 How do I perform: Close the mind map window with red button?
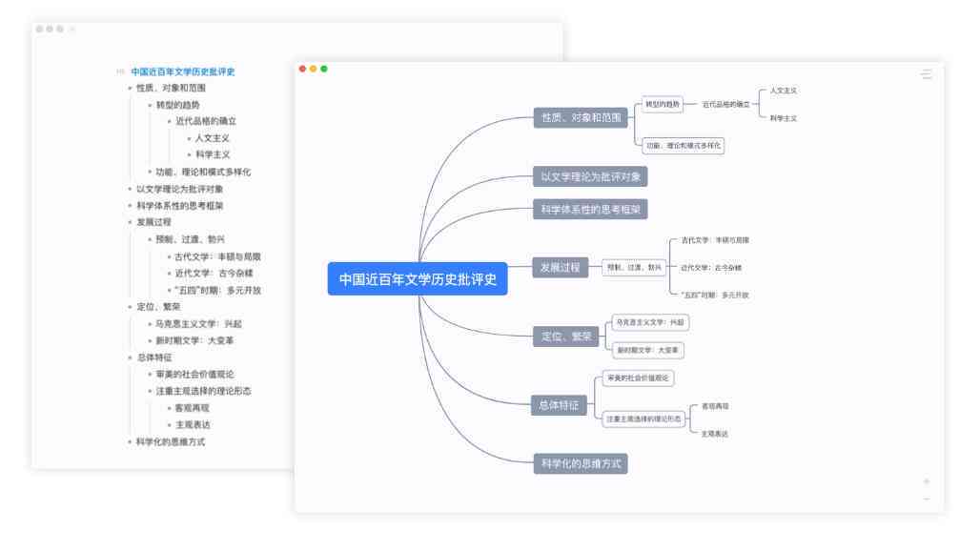point(302,69)
